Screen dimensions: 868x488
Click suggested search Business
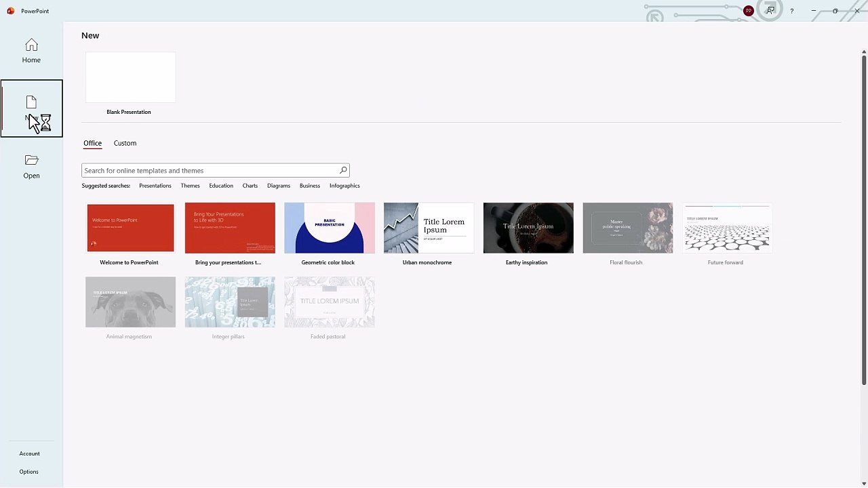[310, 186]
